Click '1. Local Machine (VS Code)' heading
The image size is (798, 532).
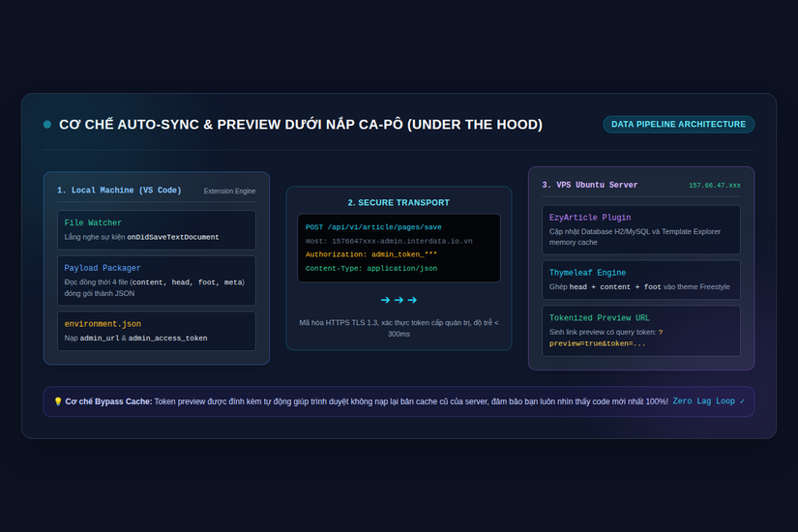click(x=119, y=191)
